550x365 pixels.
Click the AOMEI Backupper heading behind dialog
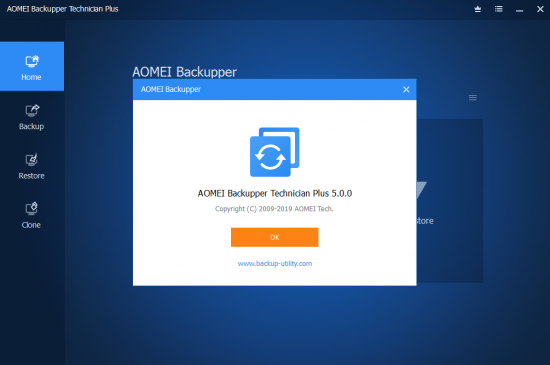pos(185,72)
